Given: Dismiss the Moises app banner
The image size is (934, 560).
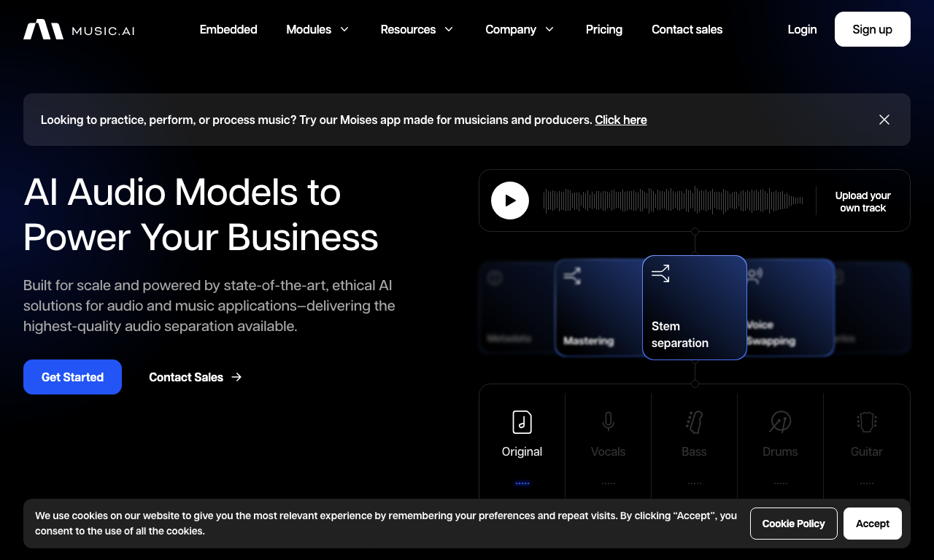Looking at the screenshot, I should coord(884,120).
